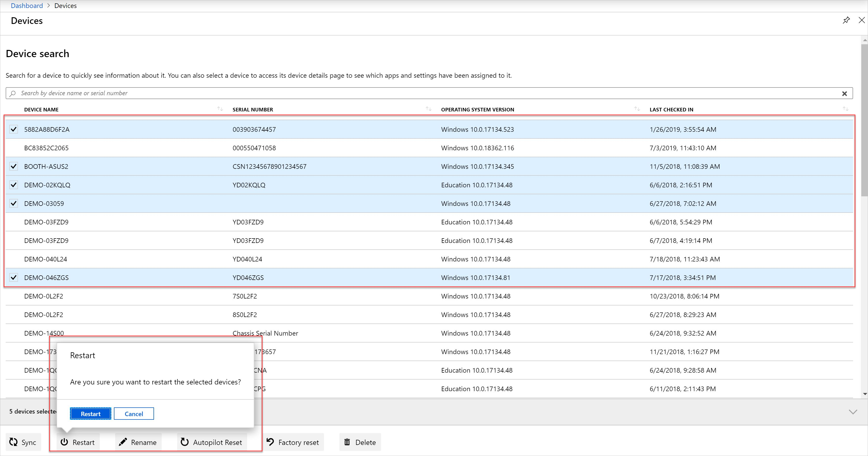Open Dashboard breadcrumb navigation

pyautogui.click(x=26, y=5)
